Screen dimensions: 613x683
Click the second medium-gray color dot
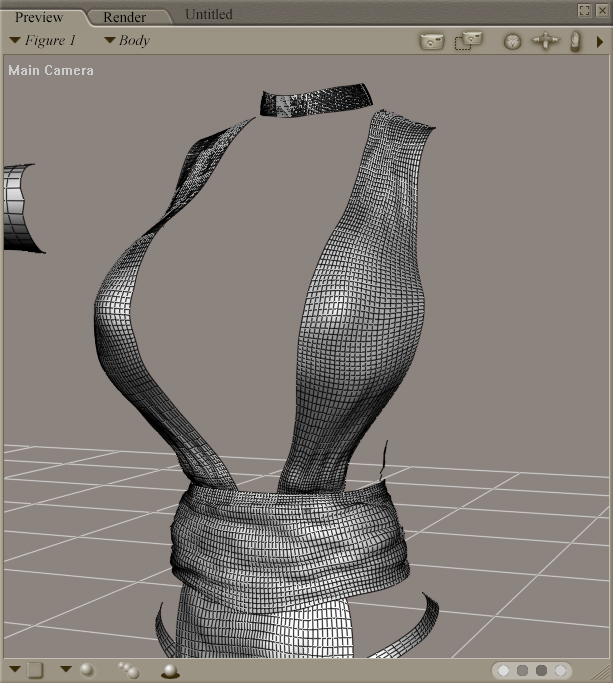point(522,670)
